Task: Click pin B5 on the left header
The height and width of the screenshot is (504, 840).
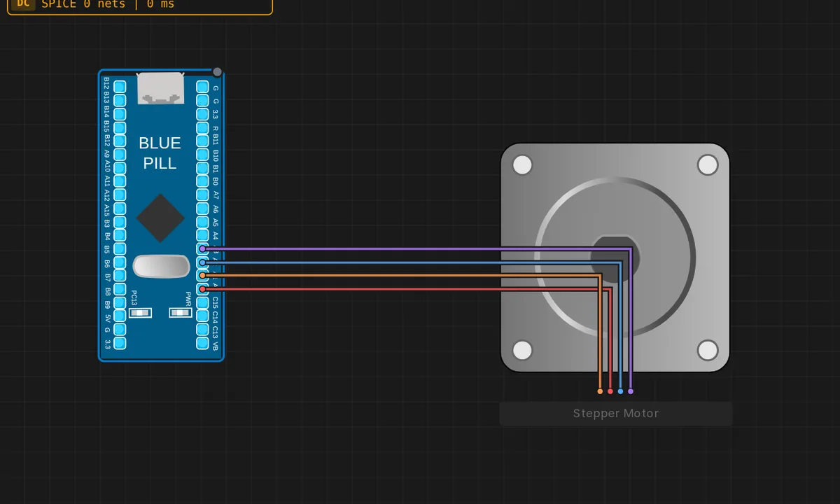Action: [x=120, y=248]
